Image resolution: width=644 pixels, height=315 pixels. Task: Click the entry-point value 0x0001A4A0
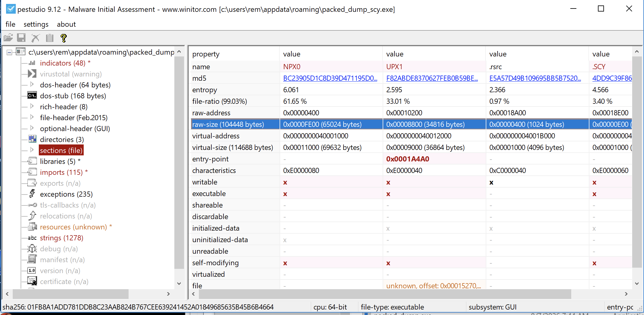tap(408, 159)
